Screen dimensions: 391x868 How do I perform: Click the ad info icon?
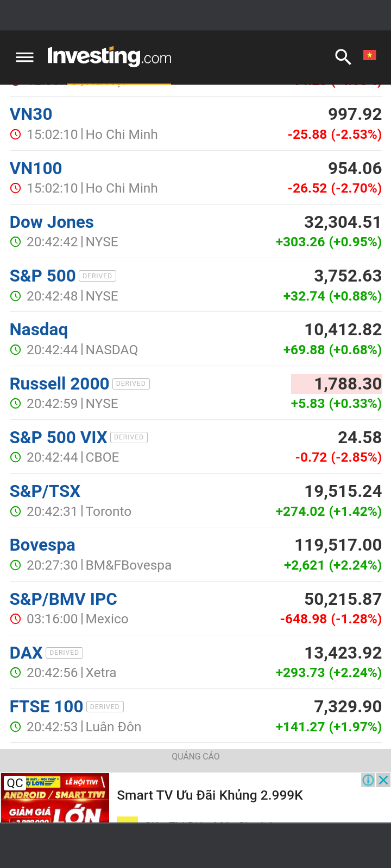pyautogui.click(x=368, y=780)
